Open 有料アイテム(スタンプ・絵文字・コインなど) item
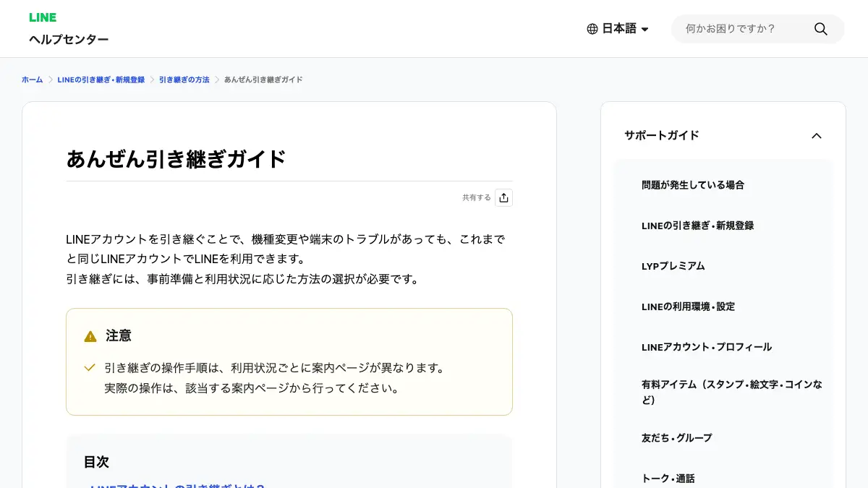The image size is (868, 488). [732, 392]
